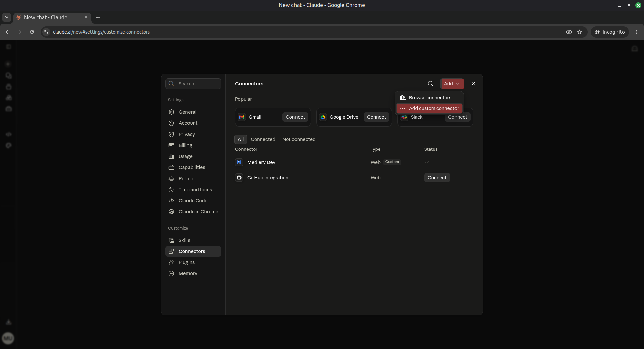Click the Google Drive logo icon
The image size is (644, 349).
coord(323,117)
